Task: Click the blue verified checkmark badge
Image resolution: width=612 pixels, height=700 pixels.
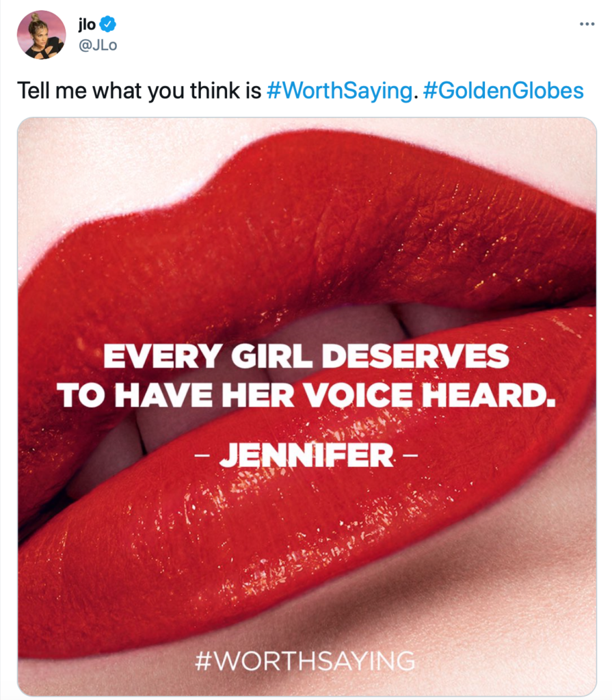Action: (x=107, y=24)
